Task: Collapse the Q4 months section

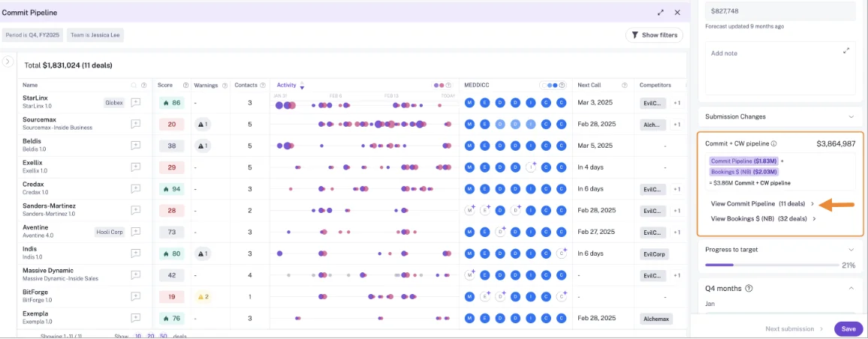Action: coord(851,288)
